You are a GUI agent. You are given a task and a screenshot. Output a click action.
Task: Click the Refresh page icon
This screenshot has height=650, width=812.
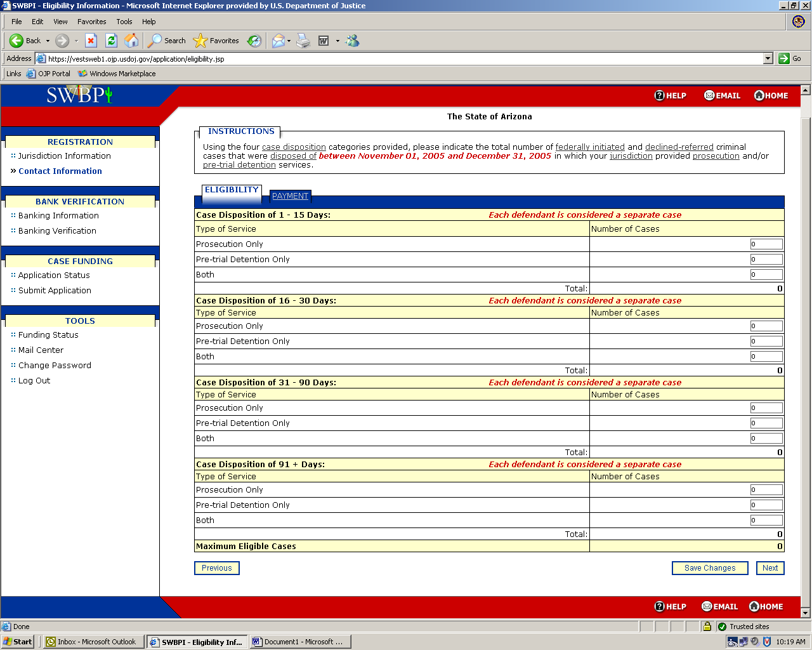(x=111, y=41)
